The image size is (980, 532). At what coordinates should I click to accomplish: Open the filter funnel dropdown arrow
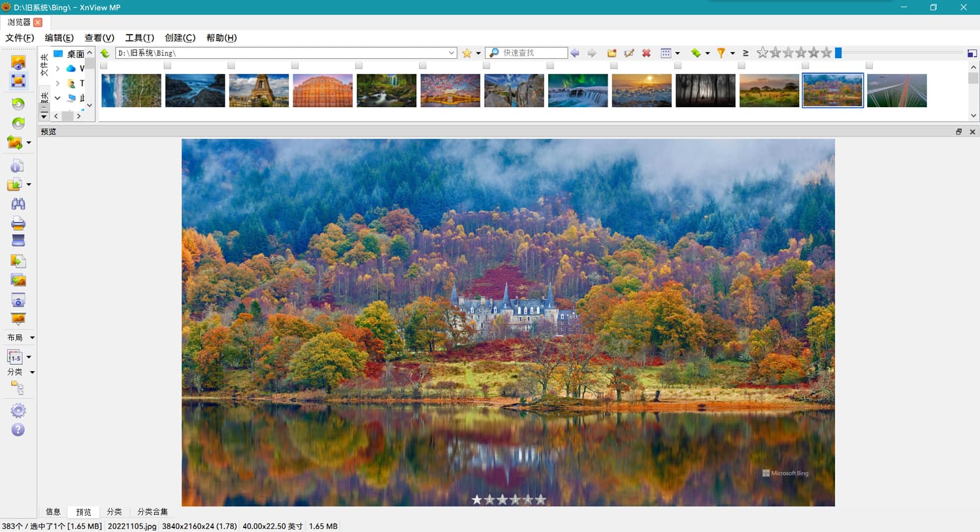coord(732,53)
